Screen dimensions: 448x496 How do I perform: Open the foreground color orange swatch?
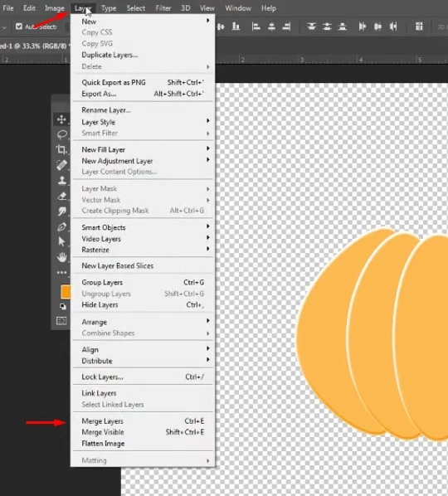[66, 292]
